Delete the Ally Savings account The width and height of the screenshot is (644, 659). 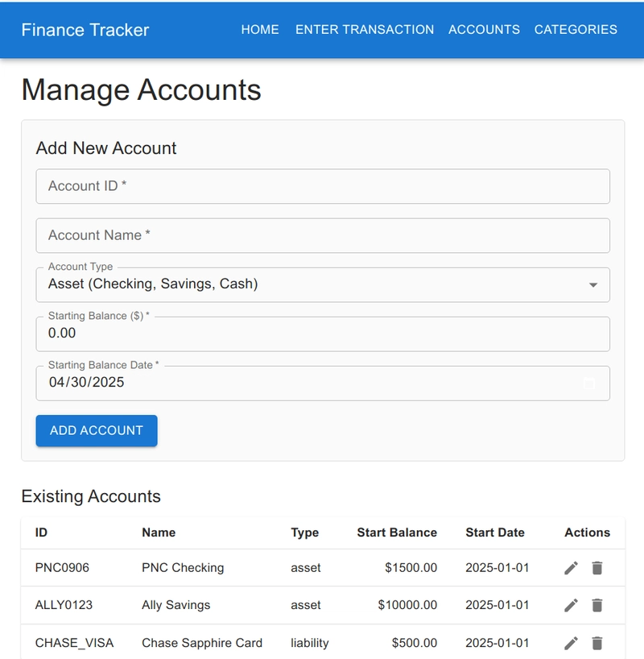[x=597, y=605]
